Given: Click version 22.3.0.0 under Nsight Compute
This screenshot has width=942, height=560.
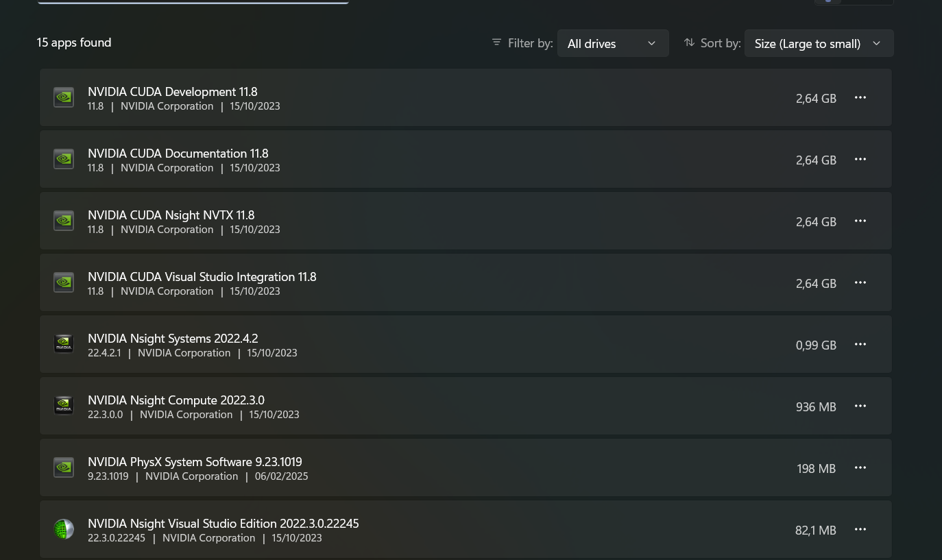Looking at the screenshot, I should (106, 415).
